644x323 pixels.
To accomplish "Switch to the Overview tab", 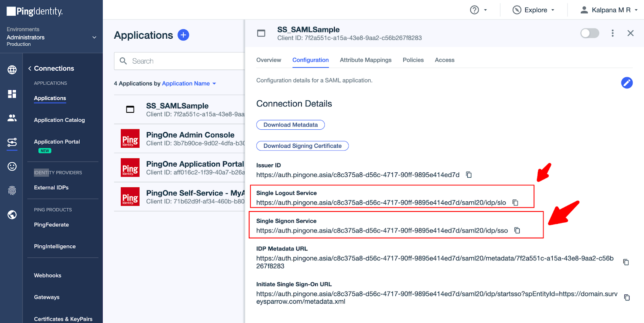I will [268, 60].
